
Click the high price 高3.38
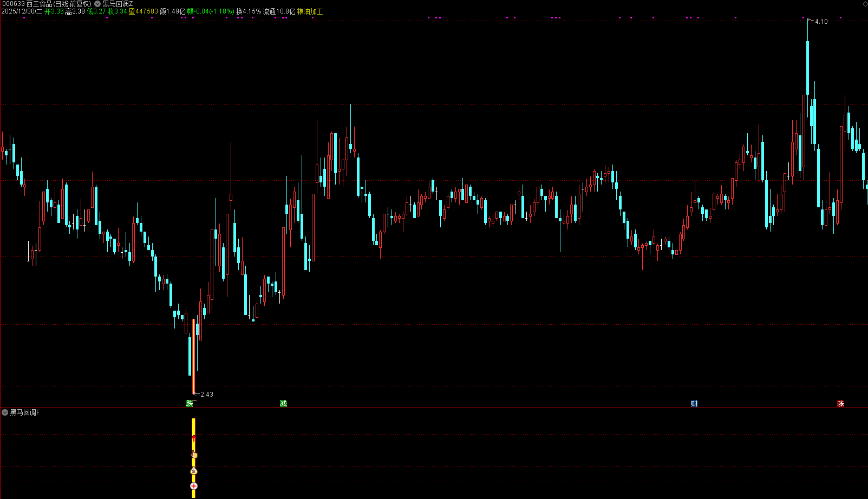click(x=75, y=11)
